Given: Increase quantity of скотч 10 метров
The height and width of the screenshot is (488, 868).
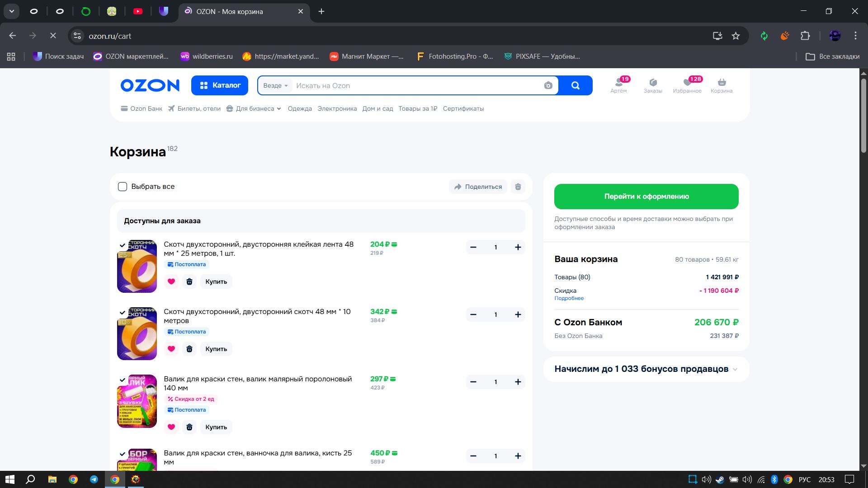Looking at the screenshot, I should (518, 314).
